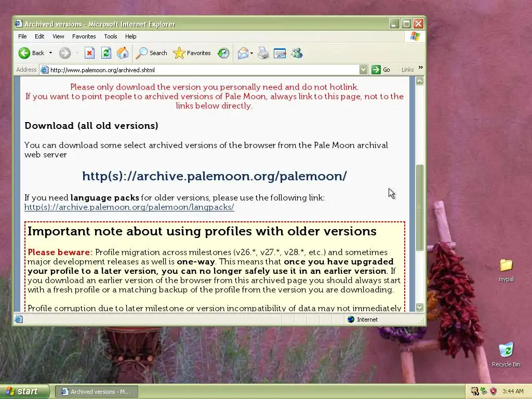The height and width of the screenshot is (399, 532).
Task: Open the Tools menu
Action: 111,36
